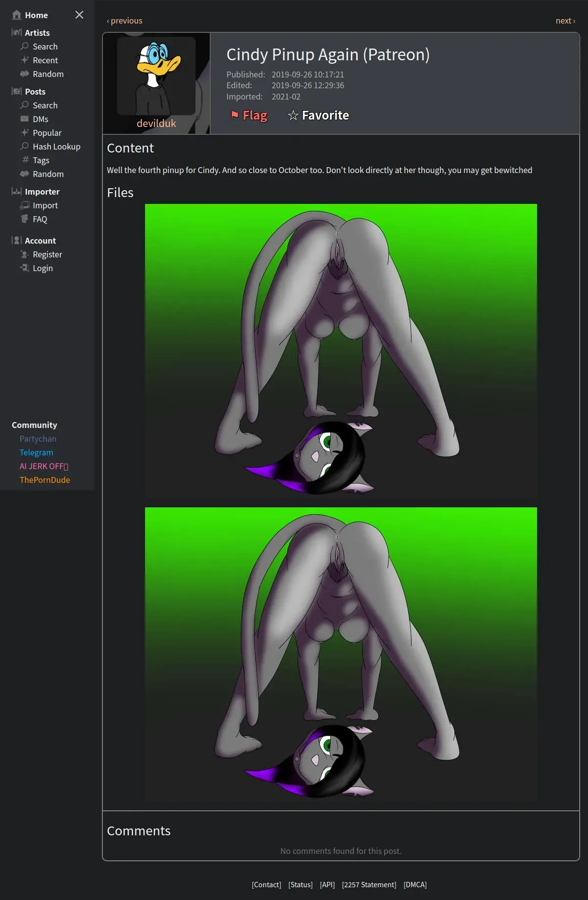Open Artists Search page
The width and height of the screenshot is (588, 900).
coord(45,47)
